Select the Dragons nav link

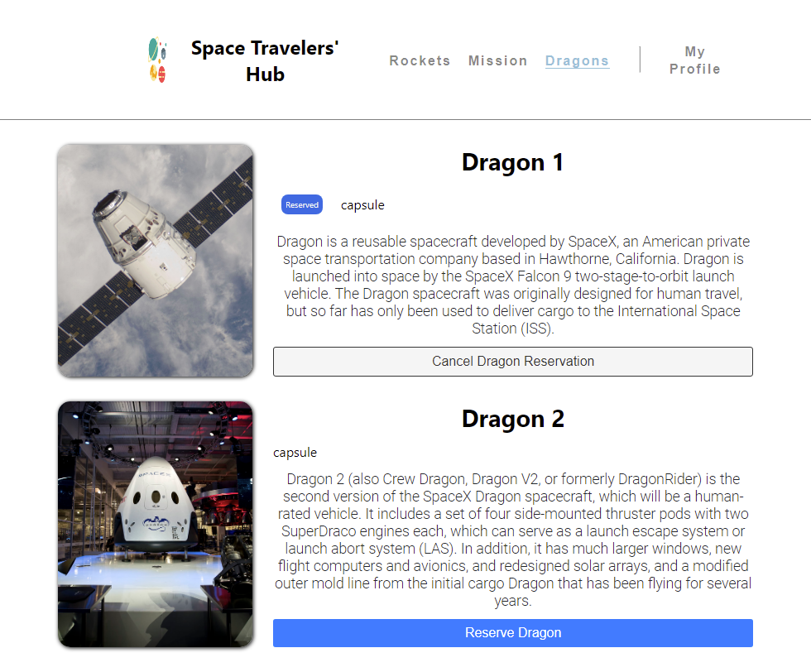point(577,60)
